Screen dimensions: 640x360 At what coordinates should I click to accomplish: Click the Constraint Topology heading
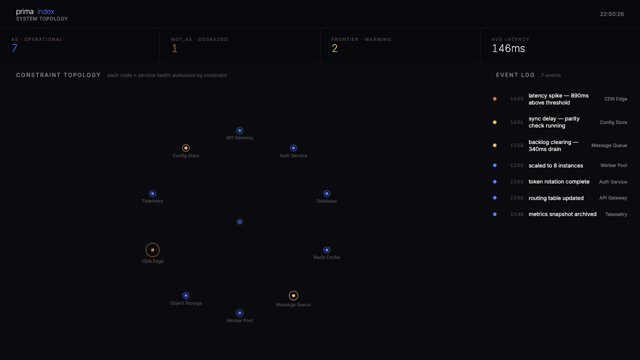point(58,75)
